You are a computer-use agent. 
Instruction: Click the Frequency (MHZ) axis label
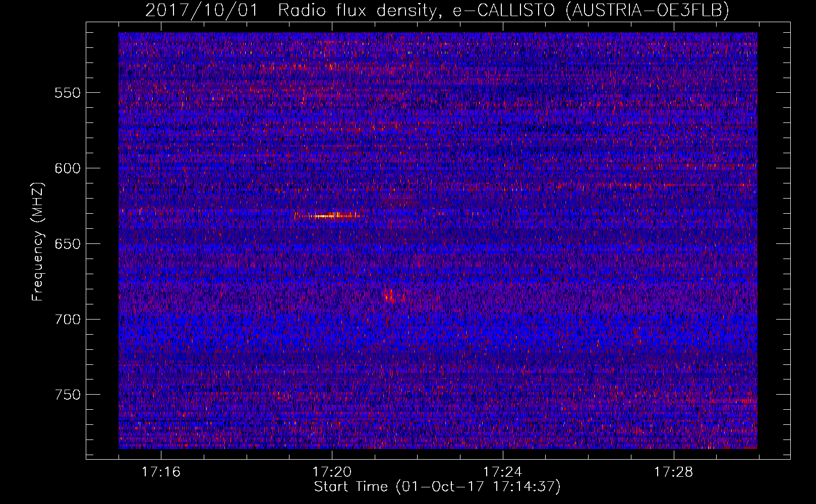[38, 241]
